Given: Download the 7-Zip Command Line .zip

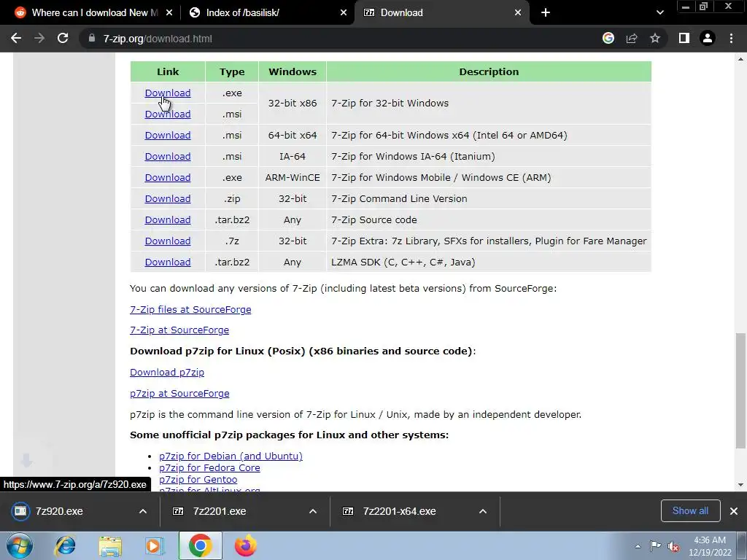Looking at the screenshot, I should pyautogui.click(x=168, y=198).
